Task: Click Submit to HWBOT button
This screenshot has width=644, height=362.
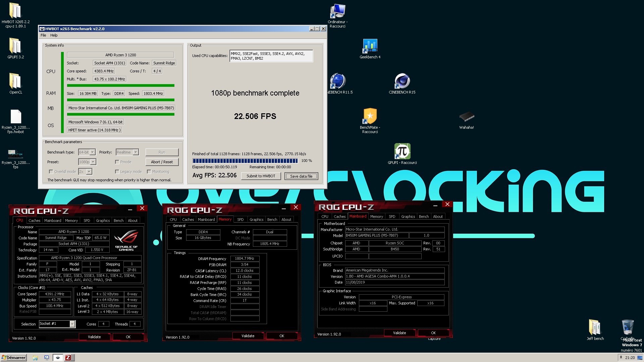Action: click(261, 176)
